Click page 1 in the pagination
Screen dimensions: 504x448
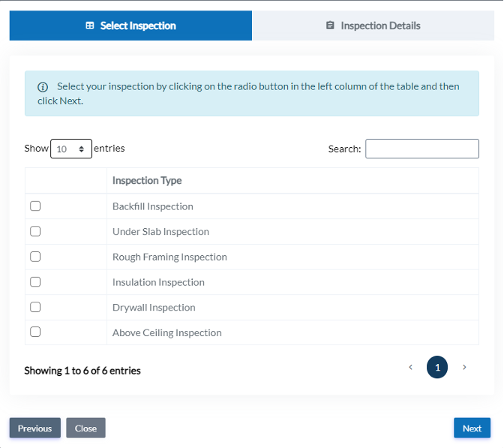point(437,367)
